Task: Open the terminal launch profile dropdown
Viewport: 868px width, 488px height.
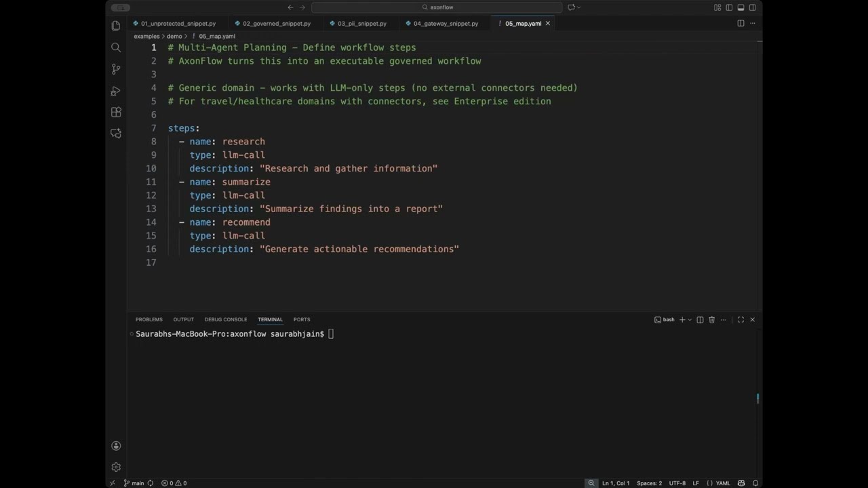Action: 690,319
